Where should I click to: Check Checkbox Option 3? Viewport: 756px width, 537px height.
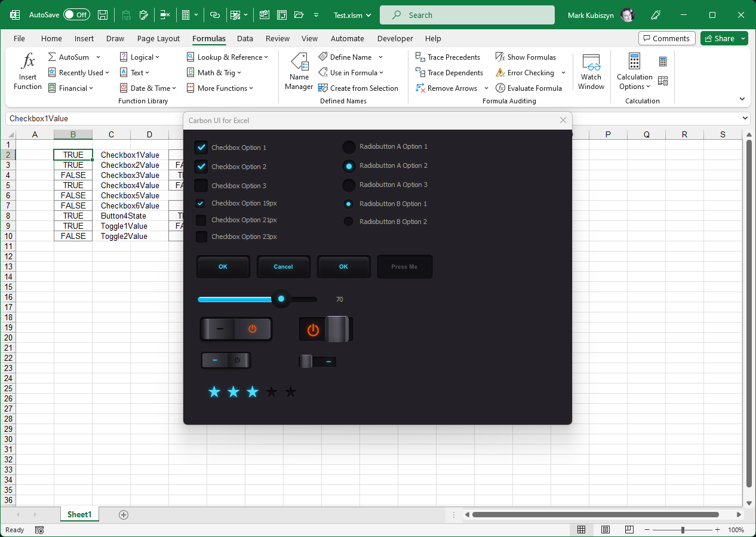tap(201, 186)
